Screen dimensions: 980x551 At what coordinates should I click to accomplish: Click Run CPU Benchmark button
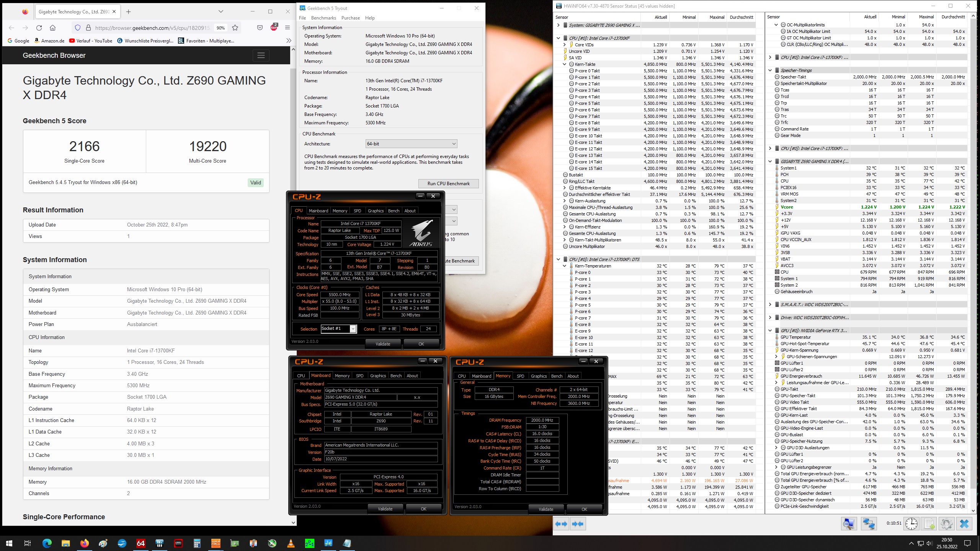click(x=448, y=184)
